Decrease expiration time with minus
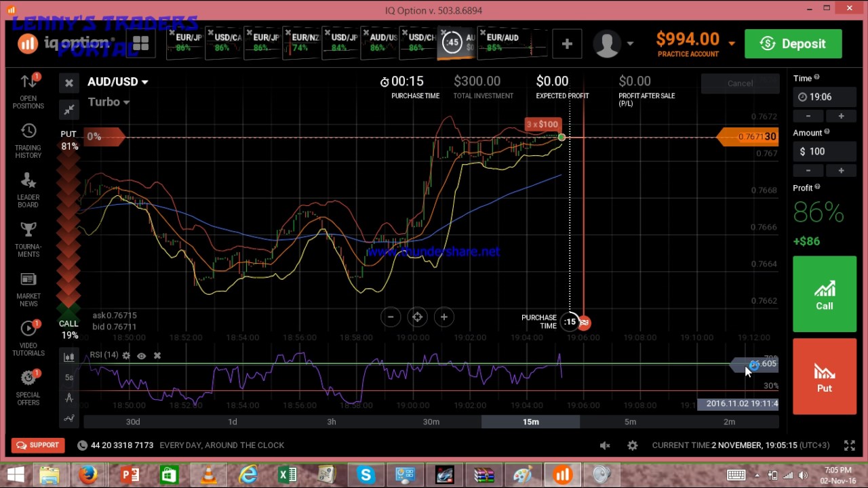Image resolution: width=868 pixels, height=488 pixels. [x=808, y=116]
